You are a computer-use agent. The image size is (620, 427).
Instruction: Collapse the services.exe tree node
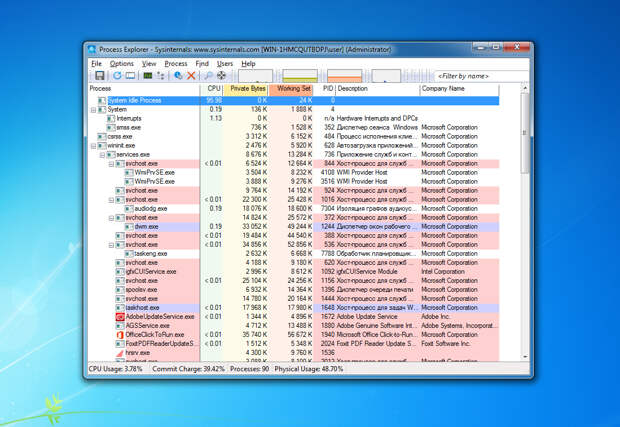tap(102, 155)
